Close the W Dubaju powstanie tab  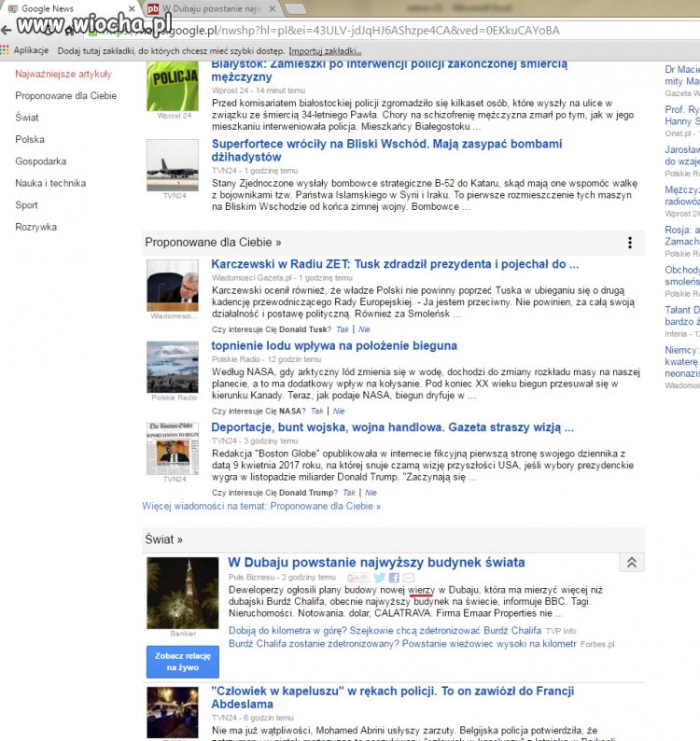(x=273, y=8)
